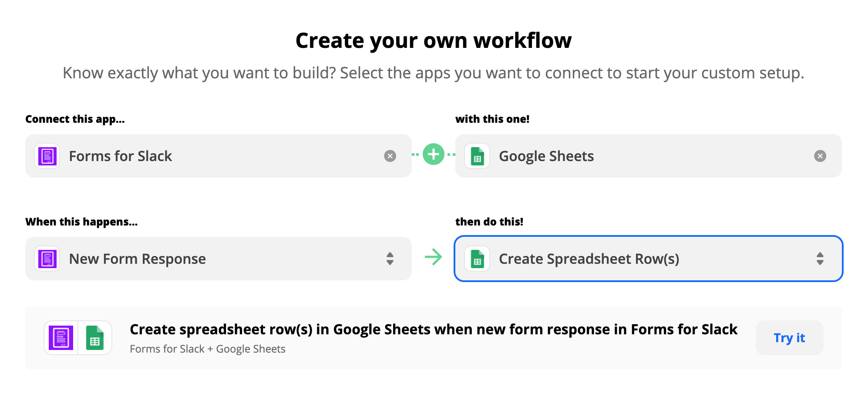Click the green plus icon connecting the apps
The height and width of the screenshot is (397, 868).
coord(433,155)
